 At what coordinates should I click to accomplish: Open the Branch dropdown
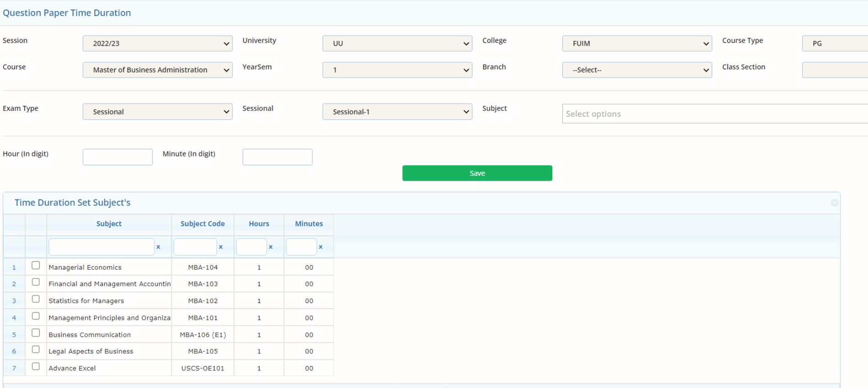tap(636, 70)
